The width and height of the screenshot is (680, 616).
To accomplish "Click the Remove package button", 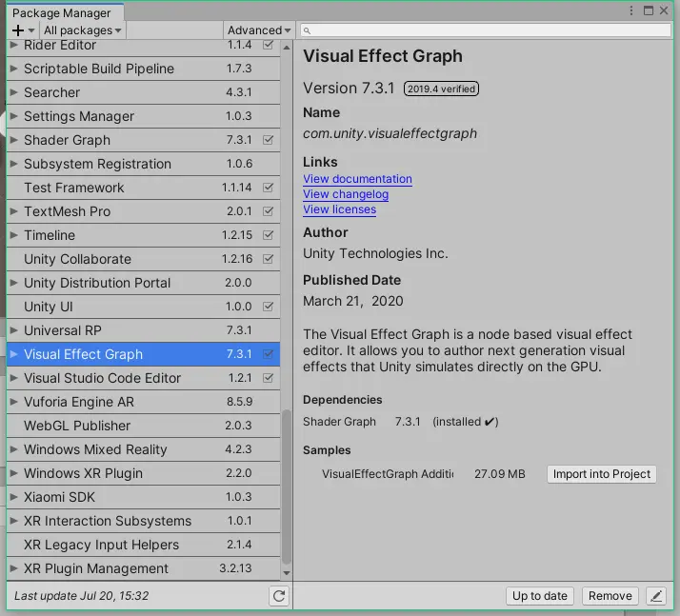I will pos(610,596).
